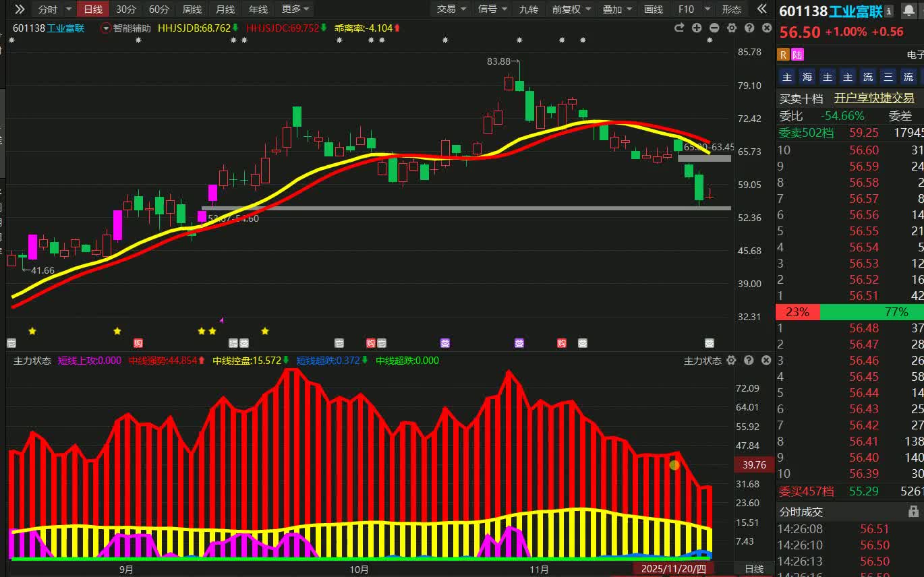Open help for 主力状态 indicator panel
This screenshot has width=924, height=577.
coord(749,361)
